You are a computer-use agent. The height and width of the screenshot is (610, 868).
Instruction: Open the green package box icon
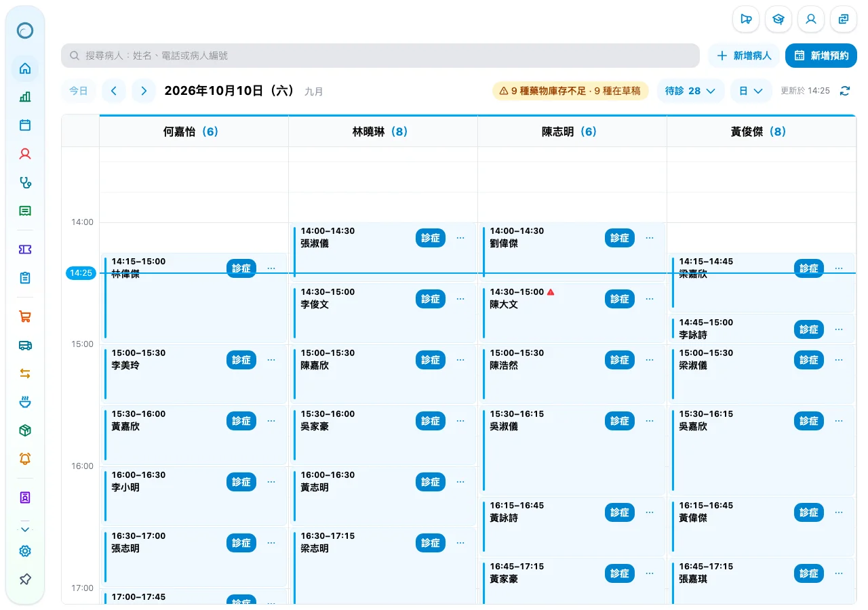[25, 430]
